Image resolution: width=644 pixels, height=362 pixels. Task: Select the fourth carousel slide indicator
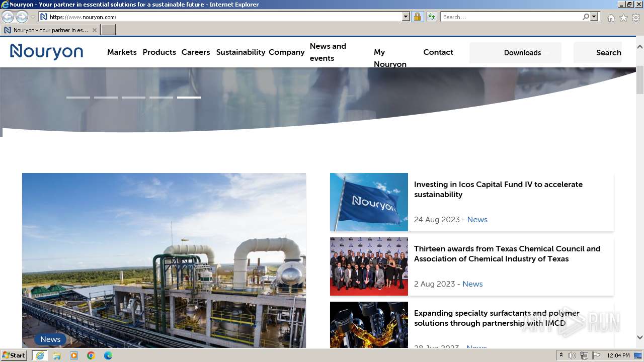click(161, 98)
